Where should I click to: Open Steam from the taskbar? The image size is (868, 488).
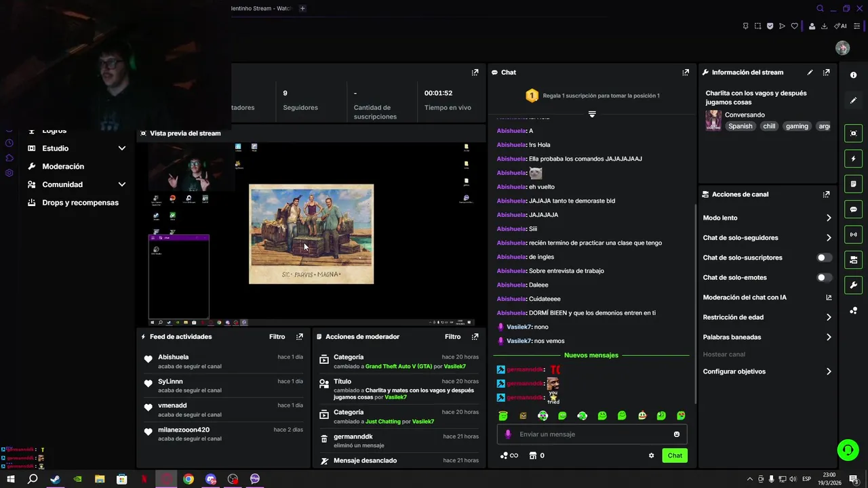tap(55, 479)
